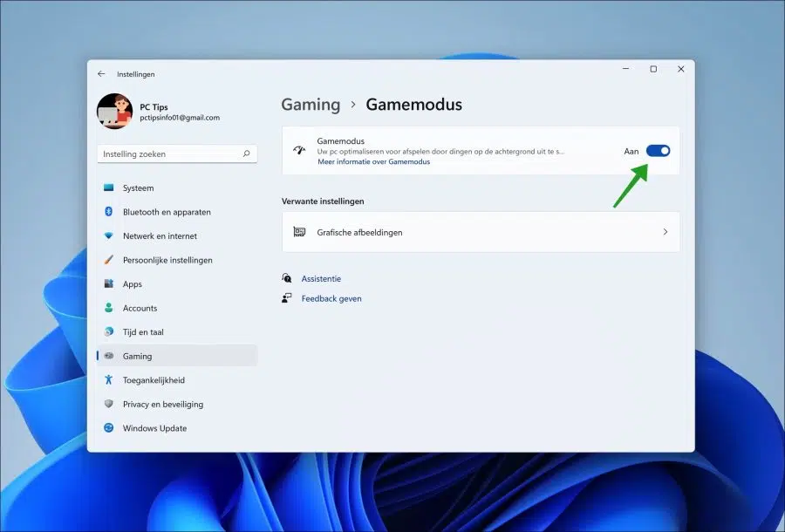Viewport: 785px width, 532px height.
Task: Click the Bluetooth icon in sidebar
Action: click(109, 212)
